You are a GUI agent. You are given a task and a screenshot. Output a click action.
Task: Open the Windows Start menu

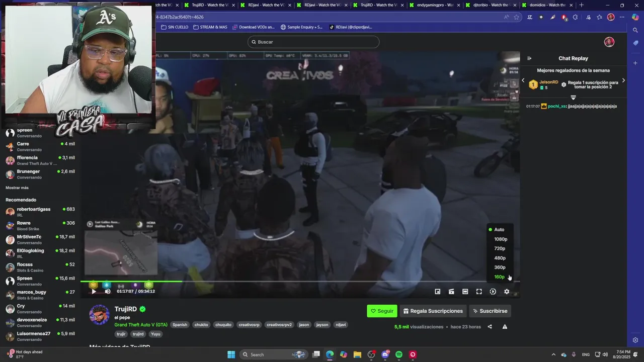(x=231, y=354)
